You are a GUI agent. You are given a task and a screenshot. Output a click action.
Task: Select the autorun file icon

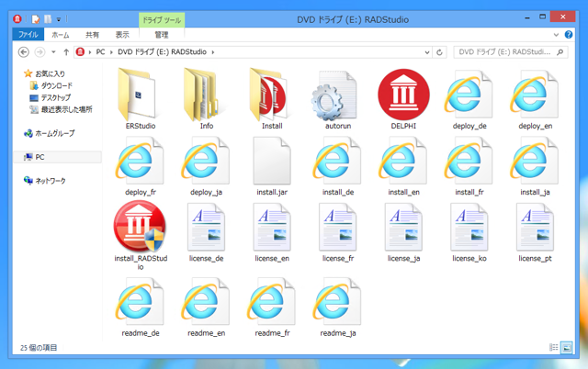click(338, 99)
